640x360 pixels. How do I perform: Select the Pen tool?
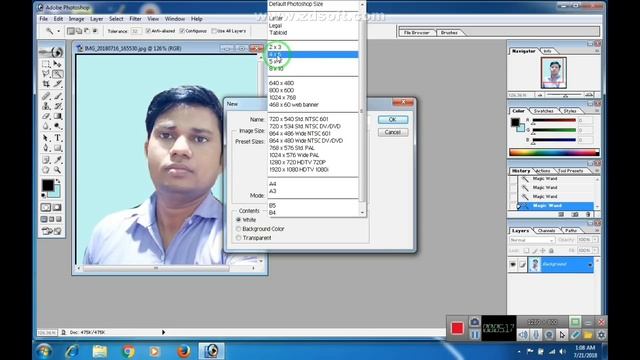point(46,148)
